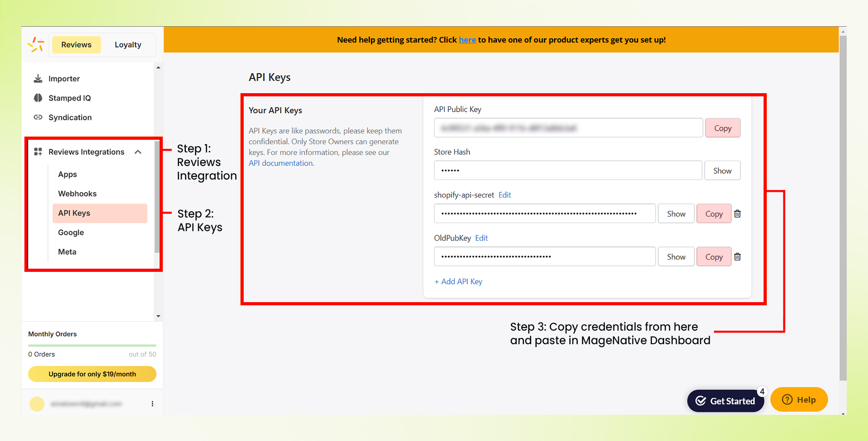Select Stamped IQ in the sidebar

(69, 98)
